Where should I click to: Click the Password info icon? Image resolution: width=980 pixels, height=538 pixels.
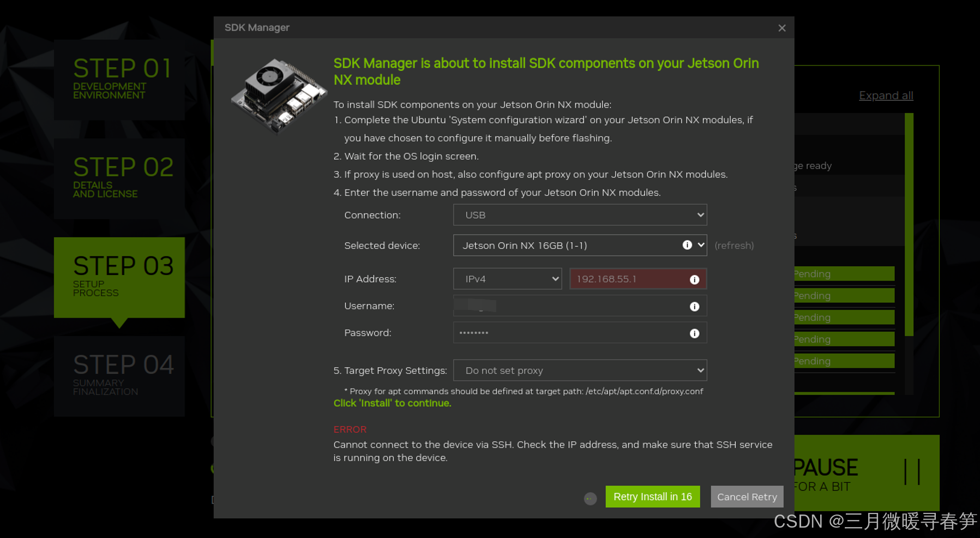[694, 333]
